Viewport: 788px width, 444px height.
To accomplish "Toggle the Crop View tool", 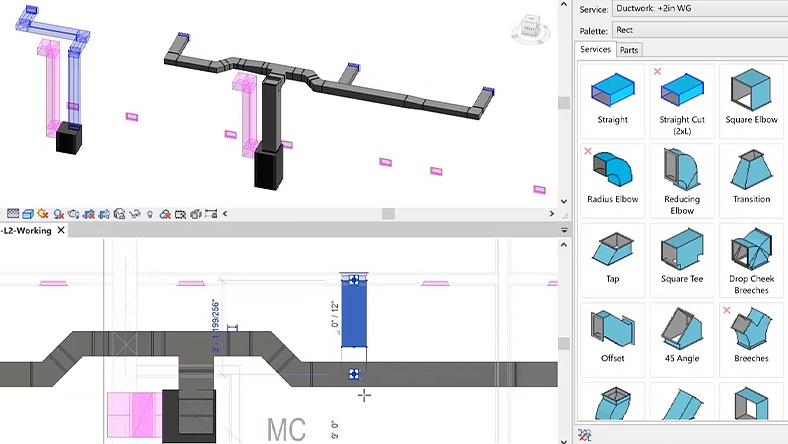I will 89,214.
